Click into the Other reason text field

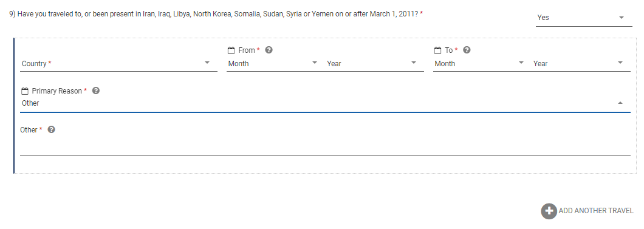325,148
